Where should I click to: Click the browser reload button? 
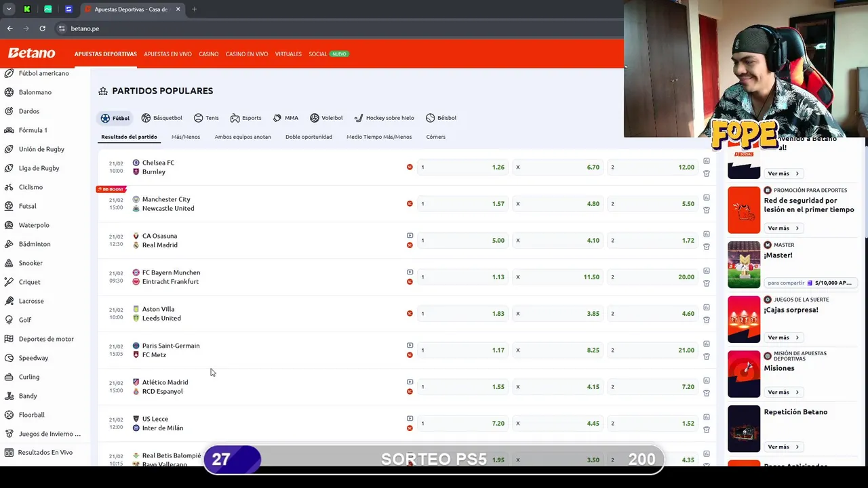pyautogui.click(x=42, y=28)
